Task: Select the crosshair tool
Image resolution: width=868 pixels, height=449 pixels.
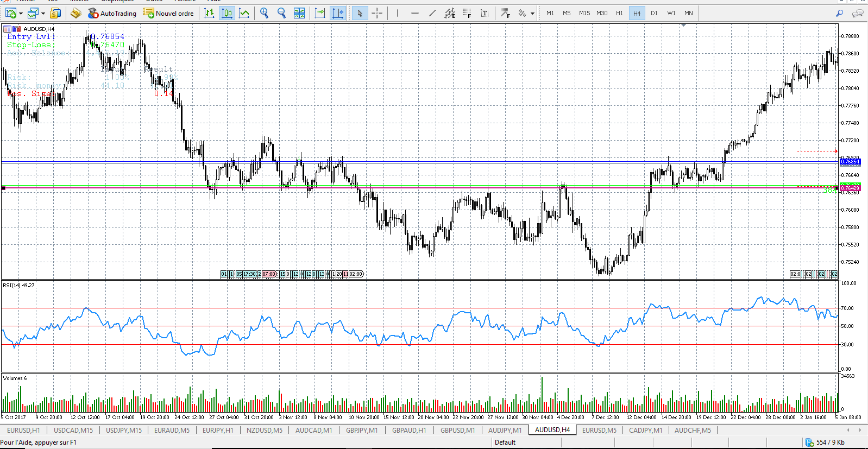Action: [377, 13]
